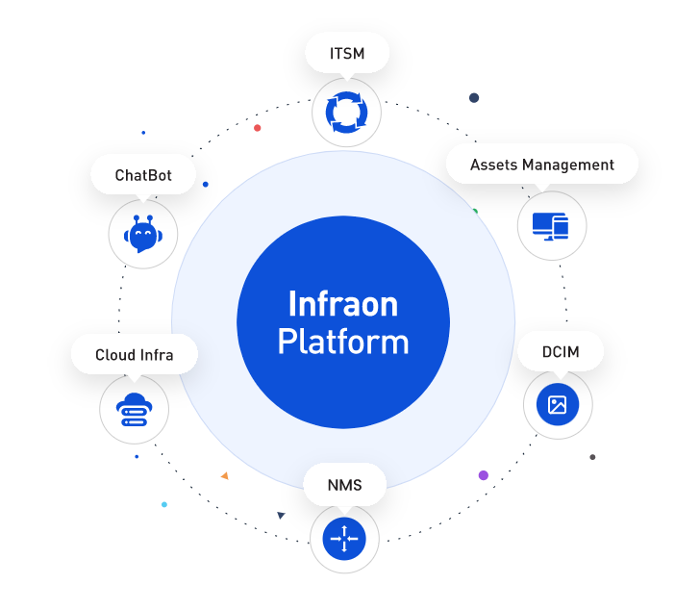Select the ChatBot robot icon
Viewport: 700px width, 610px height.
click(143, 234)
